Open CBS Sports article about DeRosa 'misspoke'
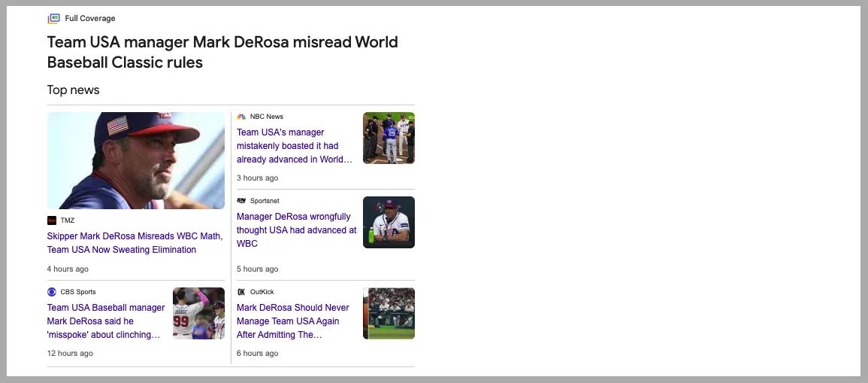The width and height of the screenshot is (868, 383). 106,321
